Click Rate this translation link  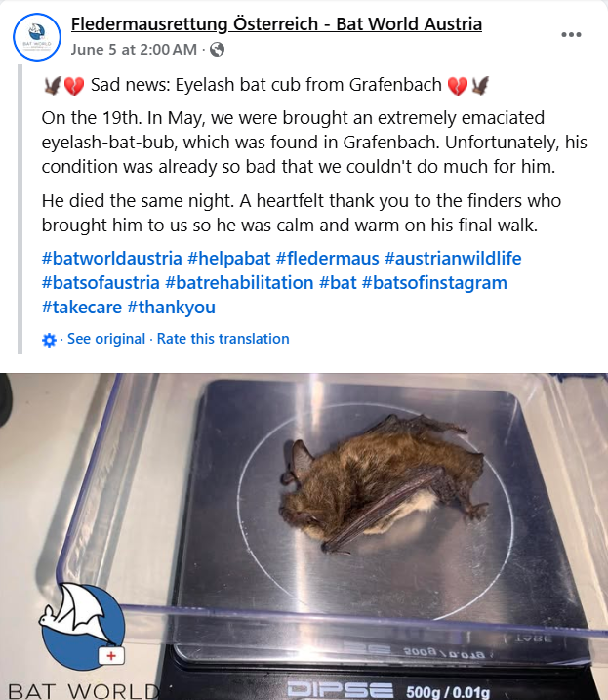(x=223, y=339)
